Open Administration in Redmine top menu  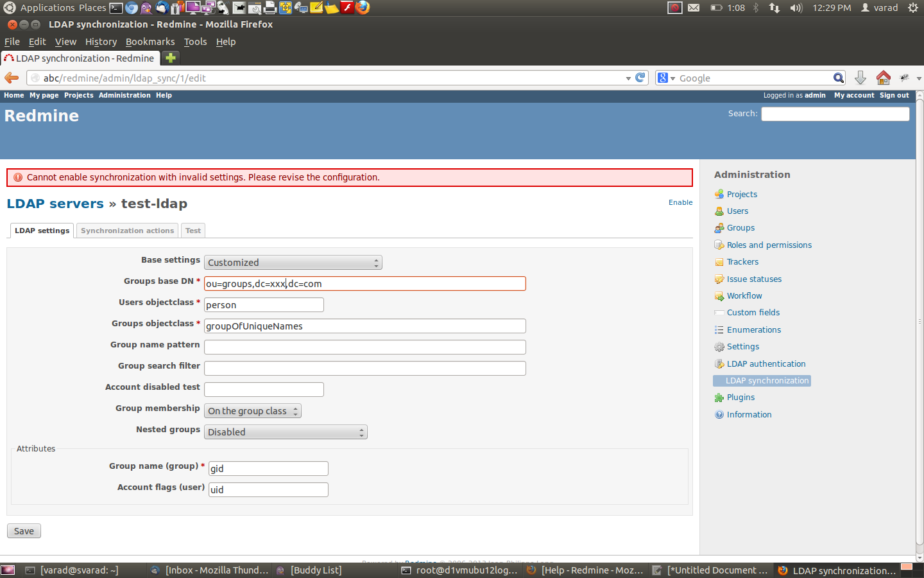click(124, 95)
